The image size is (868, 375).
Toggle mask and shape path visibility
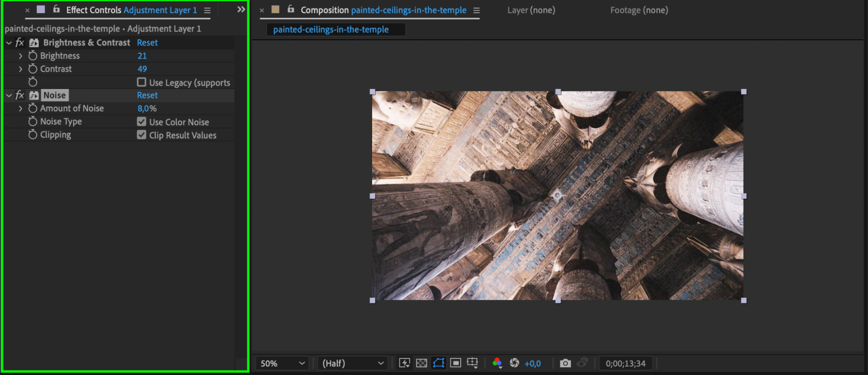[x=439, y=363]
